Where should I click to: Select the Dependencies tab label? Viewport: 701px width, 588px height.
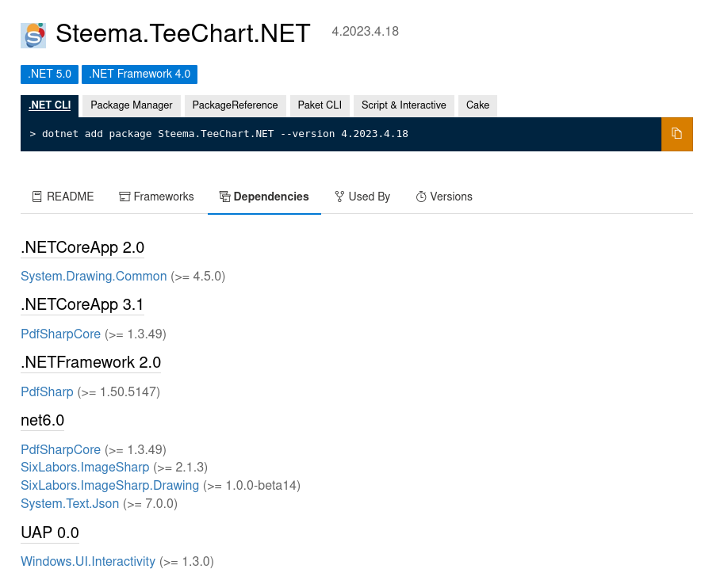coord(271,197)
